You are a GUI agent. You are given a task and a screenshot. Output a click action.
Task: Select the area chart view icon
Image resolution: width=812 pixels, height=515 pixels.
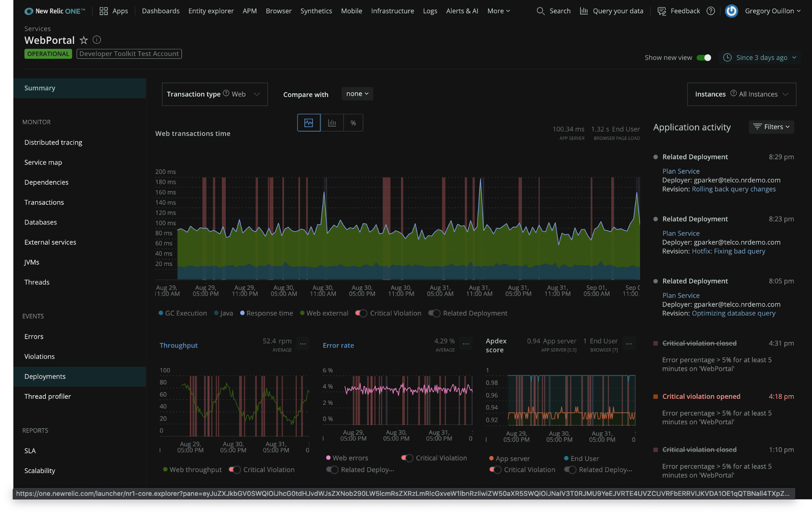click(309, 123)
